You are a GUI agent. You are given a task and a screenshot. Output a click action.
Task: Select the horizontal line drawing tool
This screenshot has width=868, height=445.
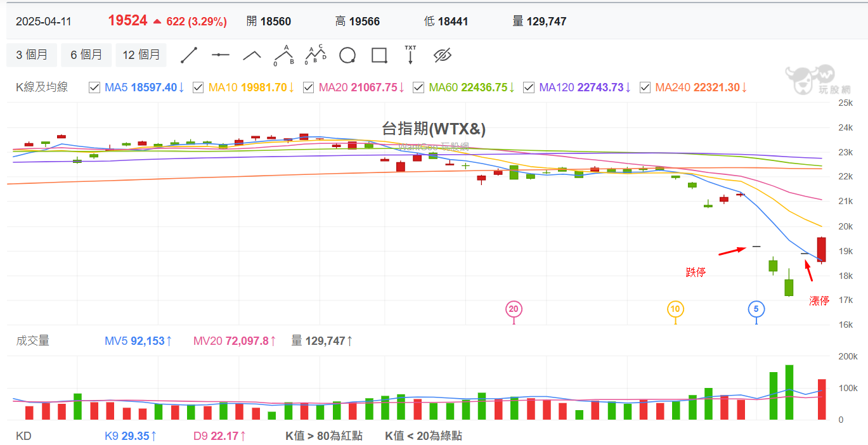coord(221,56)
